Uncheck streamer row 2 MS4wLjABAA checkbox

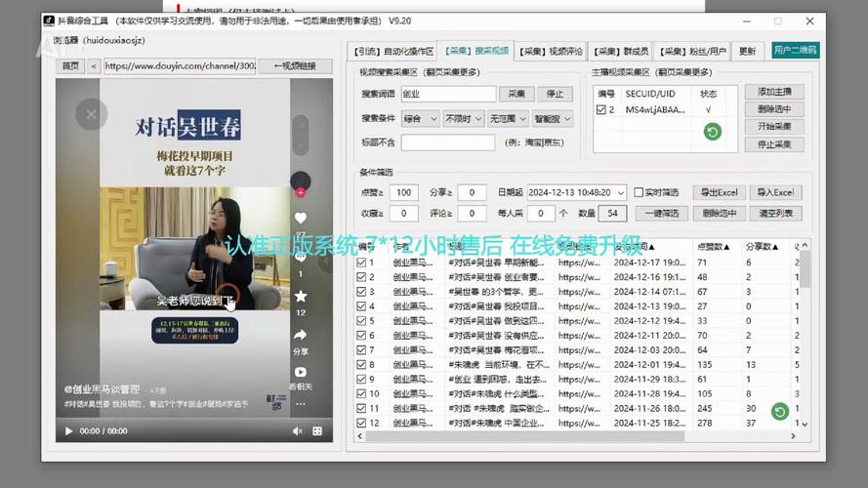coord(601,109)
